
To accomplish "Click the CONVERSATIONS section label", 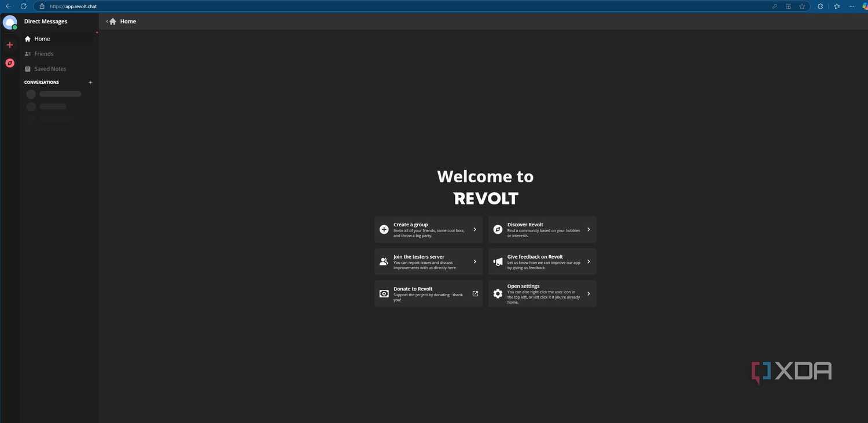I will 42,82.
